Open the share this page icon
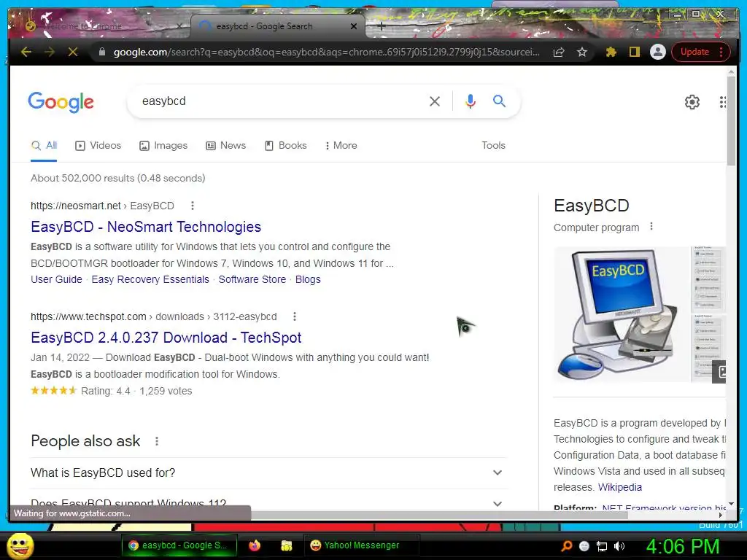This screenshot has width=747, height=560. tap(559, 52)
